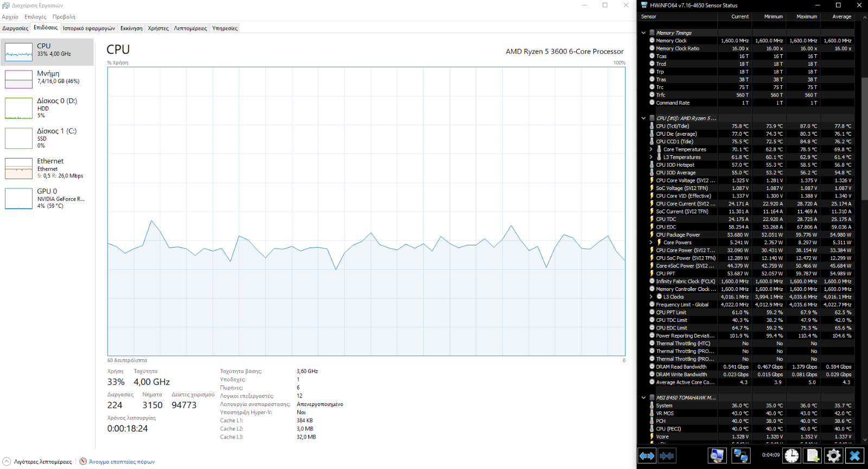This screenshot has height=469, width=868.
Task: Open the HWiNFO system summary magnifier icon
Action: (717, 456)
